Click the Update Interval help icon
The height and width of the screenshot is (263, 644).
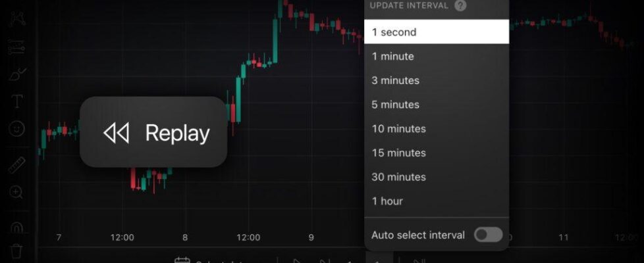pyautogui.click(x=460, y=5)
